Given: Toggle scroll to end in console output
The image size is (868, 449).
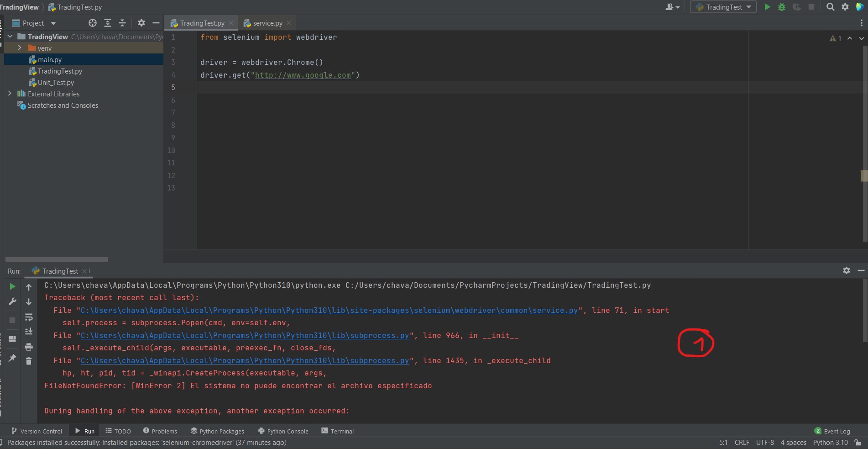Looking at the screenshot, I should 29,331.
